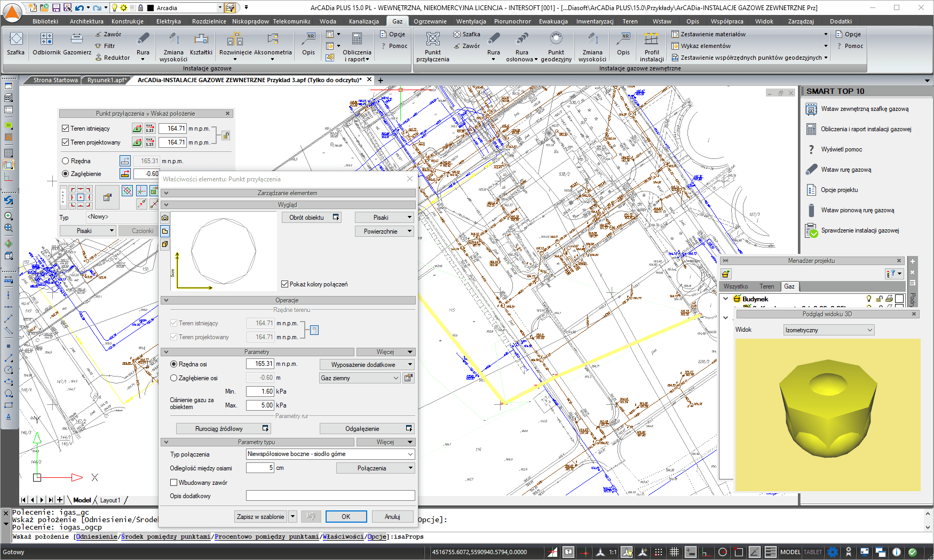Open the Izometryczny view dropdown
The height and width of the screenshot is (560, 934).
(829, 330)
